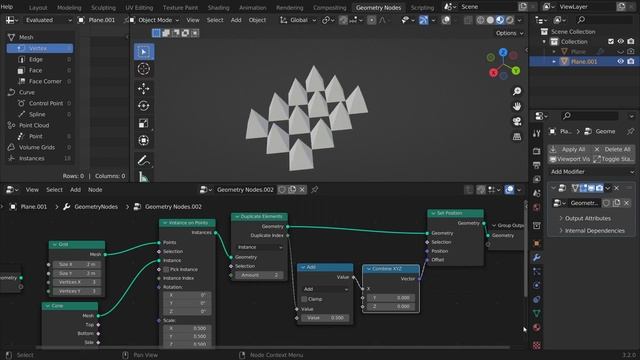Select solid viewport shading
Screen dimensions: 640x360
tap(490, 20)
